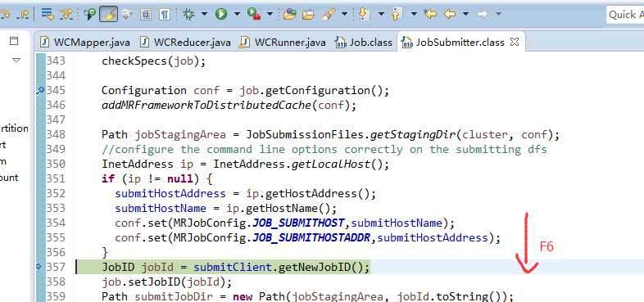The width and height of the screenshot is (644, 302).
Task: Click the Forward navigation arrow
Action: (482, 15)
